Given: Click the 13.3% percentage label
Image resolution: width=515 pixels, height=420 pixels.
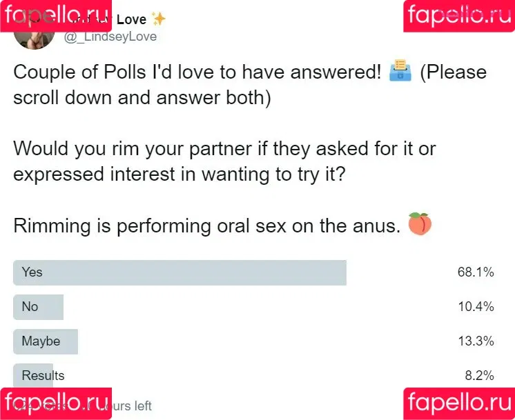Looking at the screenshot, I should coord(476,341).
